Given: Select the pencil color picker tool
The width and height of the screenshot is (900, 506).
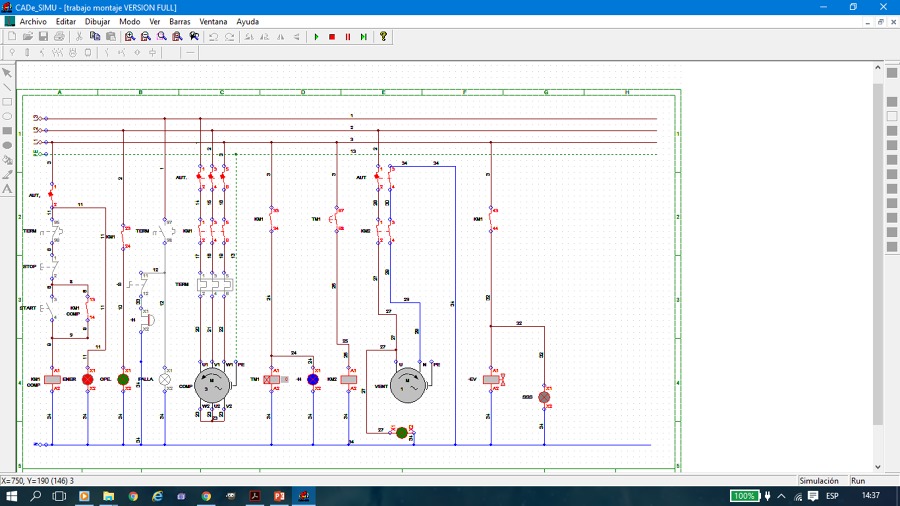Looking at the screenshot, I should (7, 174).
